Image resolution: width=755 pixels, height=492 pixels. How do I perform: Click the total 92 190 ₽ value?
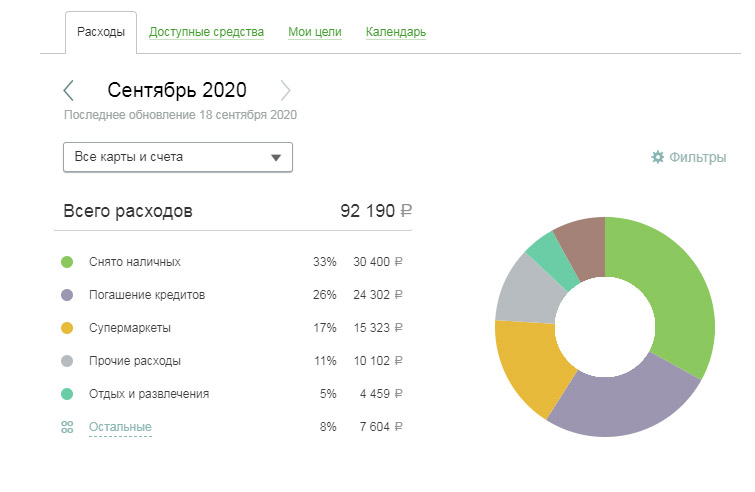coord(376,211)
